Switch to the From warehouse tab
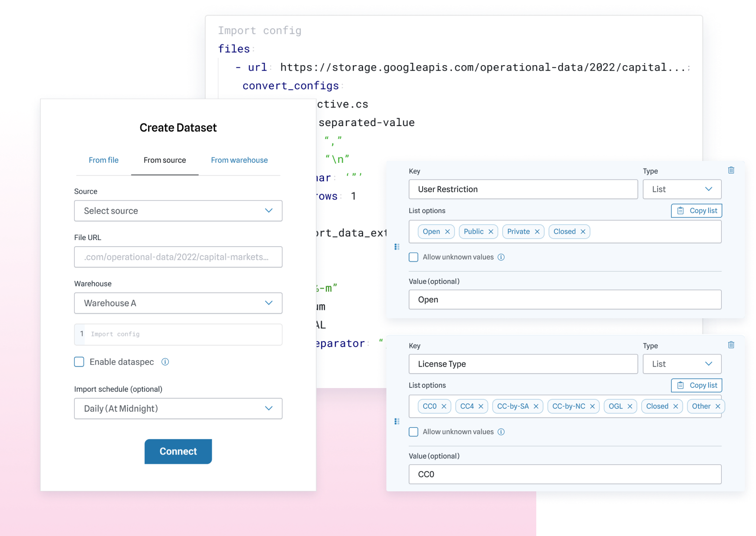The image size is (756, 536). tap(239, 160)
